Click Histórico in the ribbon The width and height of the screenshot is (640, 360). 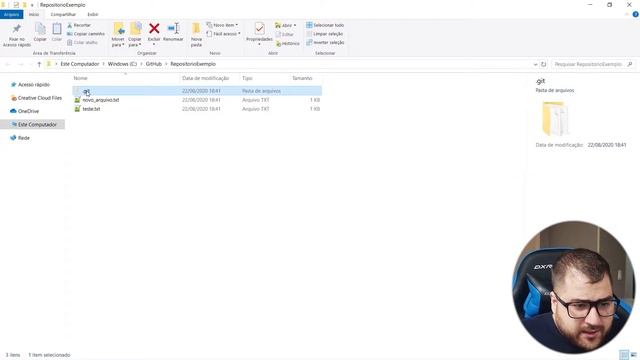tap(288, 43)
